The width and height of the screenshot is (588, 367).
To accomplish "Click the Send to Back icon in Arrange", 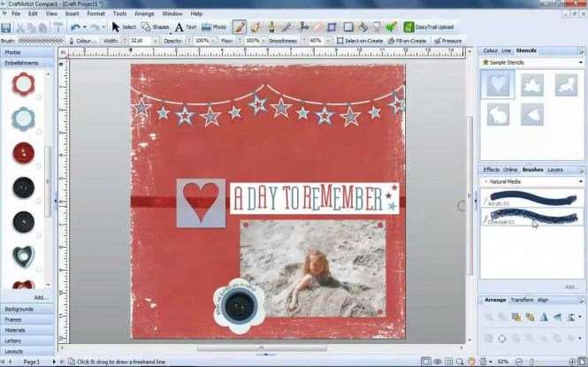I will [x=530, y=317].
